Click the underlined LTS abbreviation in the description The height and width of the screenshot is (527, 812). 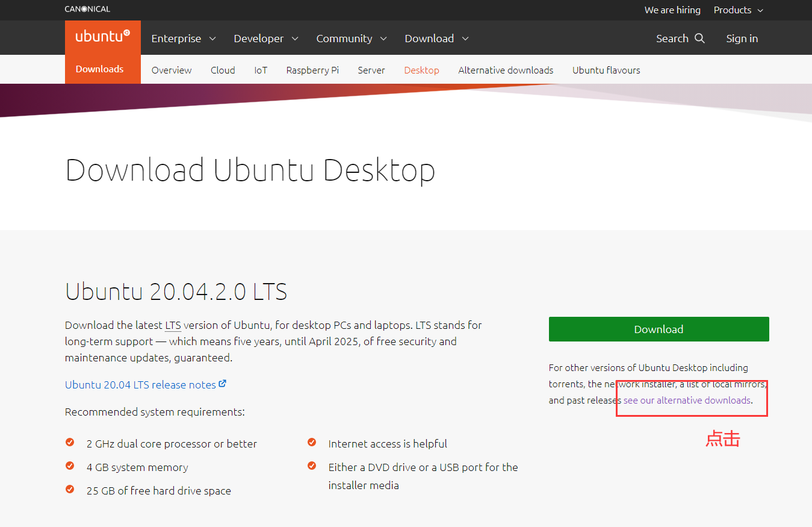point(173,325)
